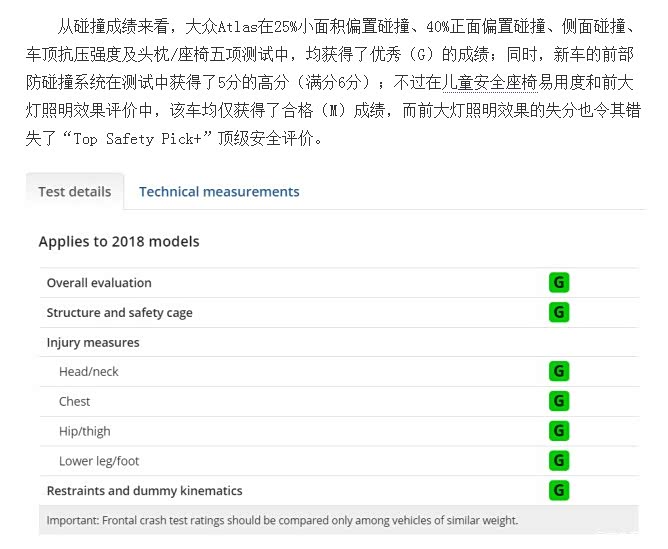The image size is (668, 549).
Task: Click the Structure and safety cage G badge
Action: pos(558,313)
